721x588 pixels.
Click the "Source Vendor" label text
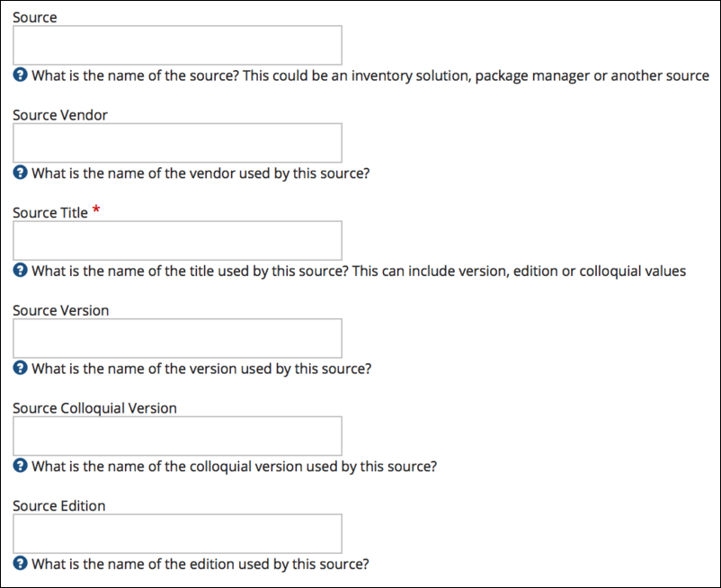click(60, 115)
